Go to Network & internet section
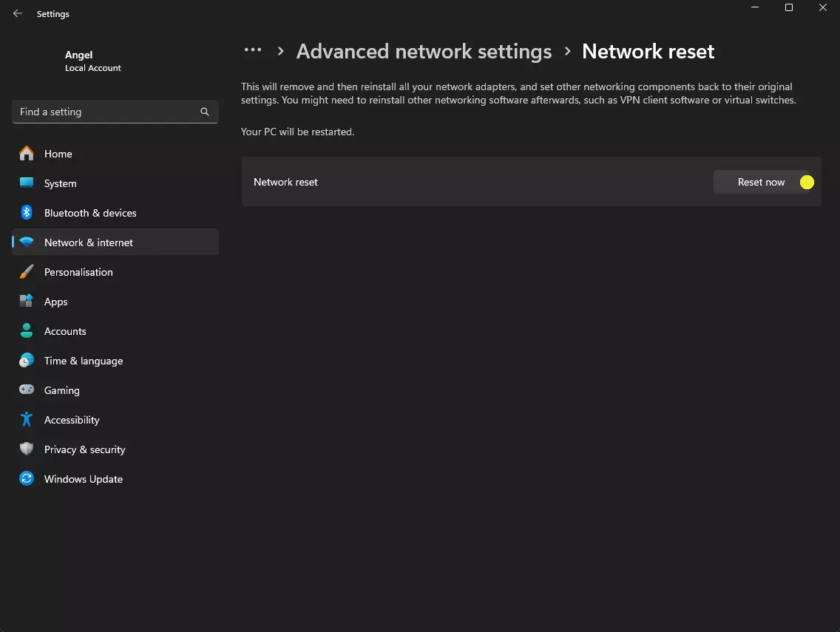This screenshot has width=840, height=632. tap(89, 242)
